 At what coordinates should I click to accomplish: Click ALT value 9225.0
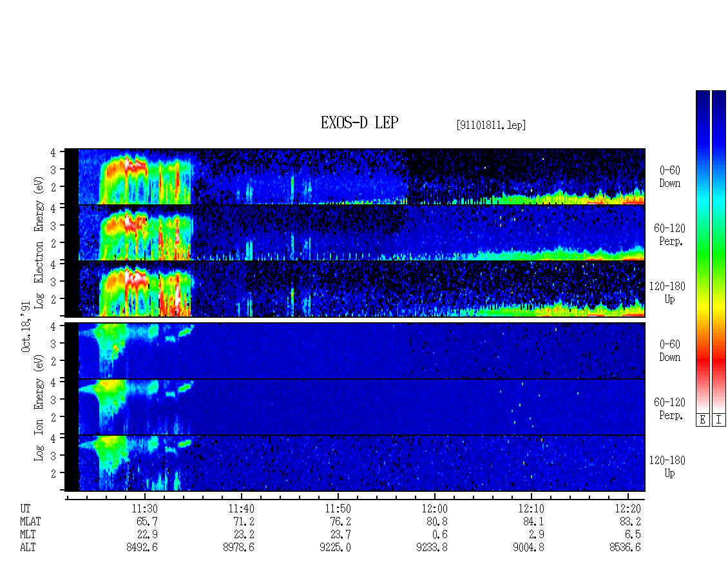click(335, 548)
